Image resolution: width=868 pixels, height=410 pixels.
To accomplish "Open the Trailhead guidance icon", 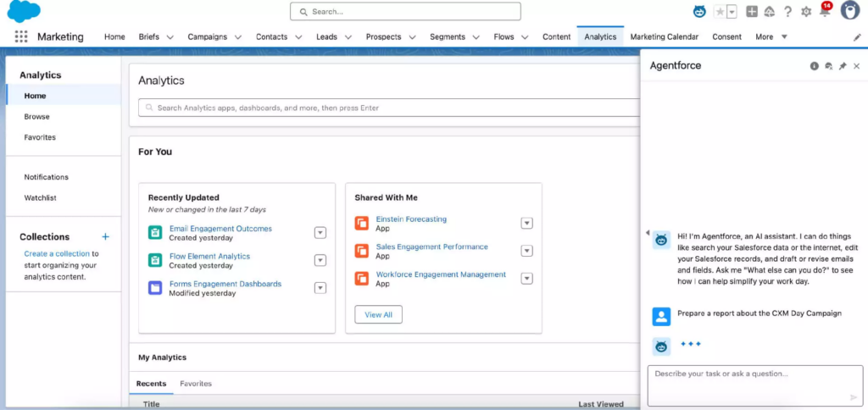I will pyautogui.click(x=770, y=12).
